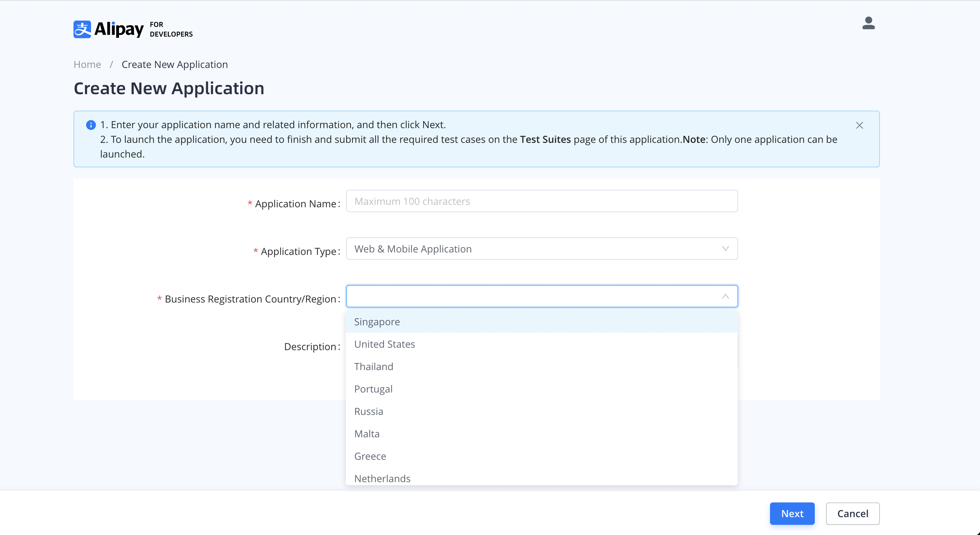Open the user profile icon
The width and height of the screenshot is (980, 535).
point(868,23)
